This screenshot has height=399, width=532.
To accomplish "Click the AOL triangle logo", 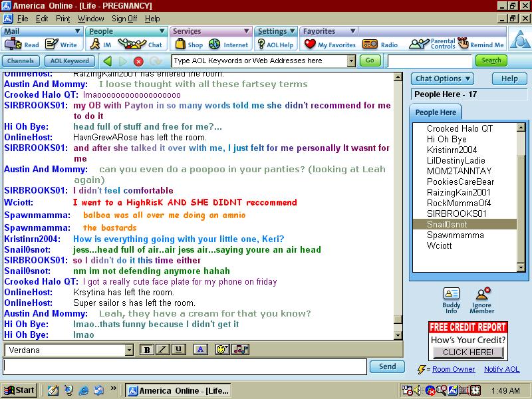I will 520,39.
